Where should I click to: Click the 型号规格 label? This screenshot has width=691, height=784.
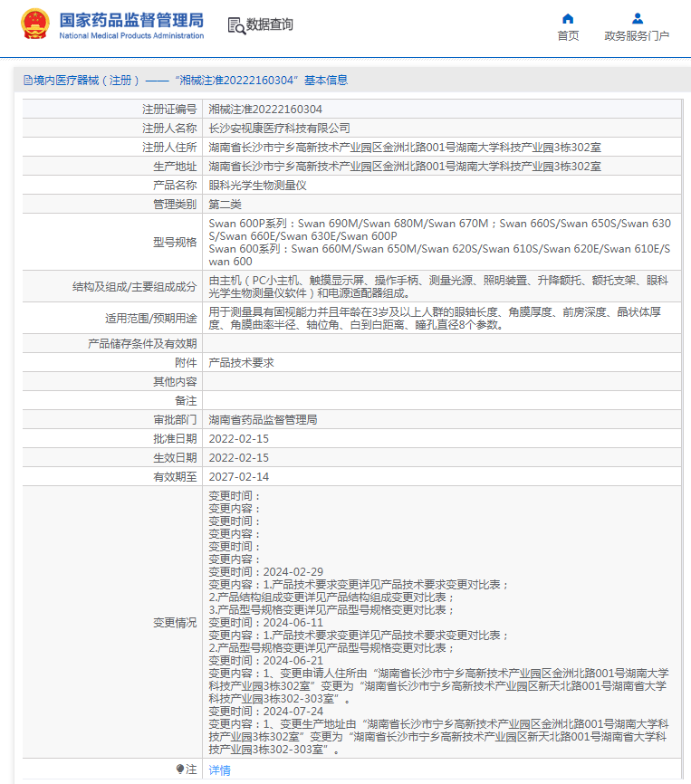(175, 242)
